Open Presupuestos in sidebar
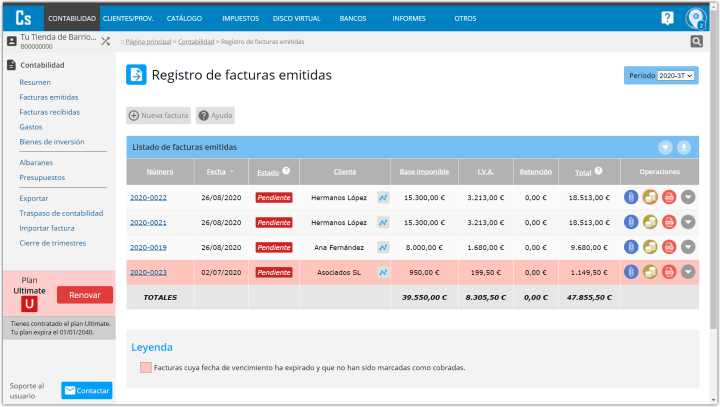 (x=42, y=177)
